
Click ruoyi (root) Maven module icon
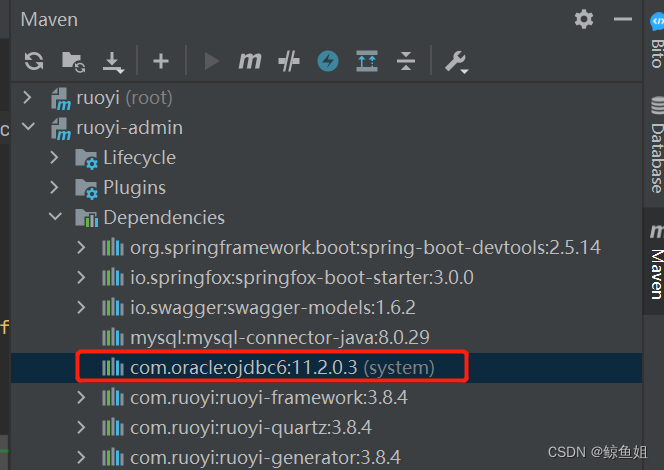[61, 99]
